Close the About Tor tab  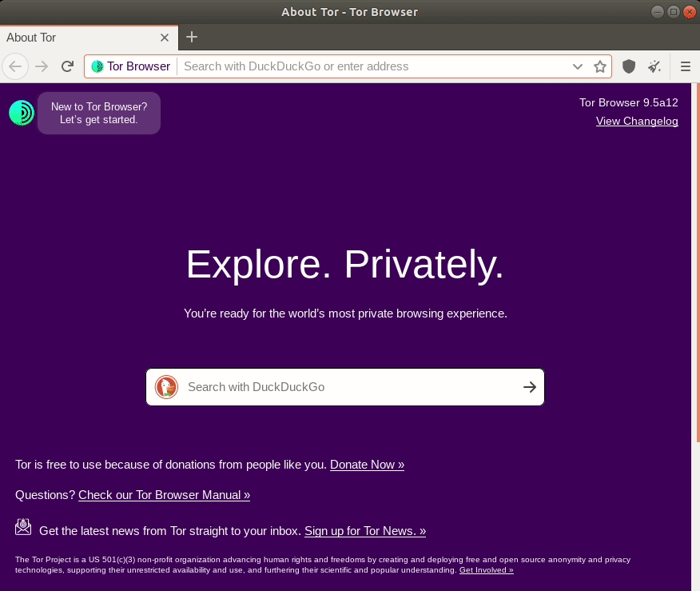(x=165, y=38)
